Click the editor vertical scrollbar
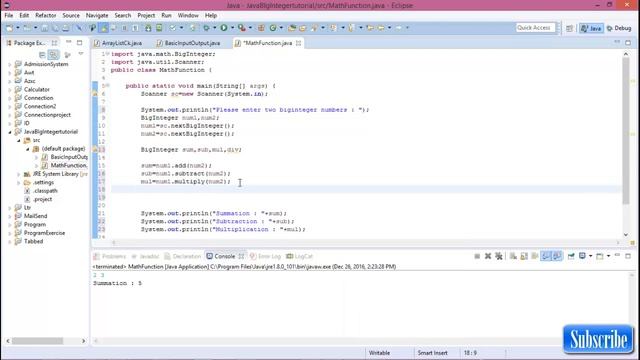Image resolution: width=640 pixels, height=360 pixels. 626,131
